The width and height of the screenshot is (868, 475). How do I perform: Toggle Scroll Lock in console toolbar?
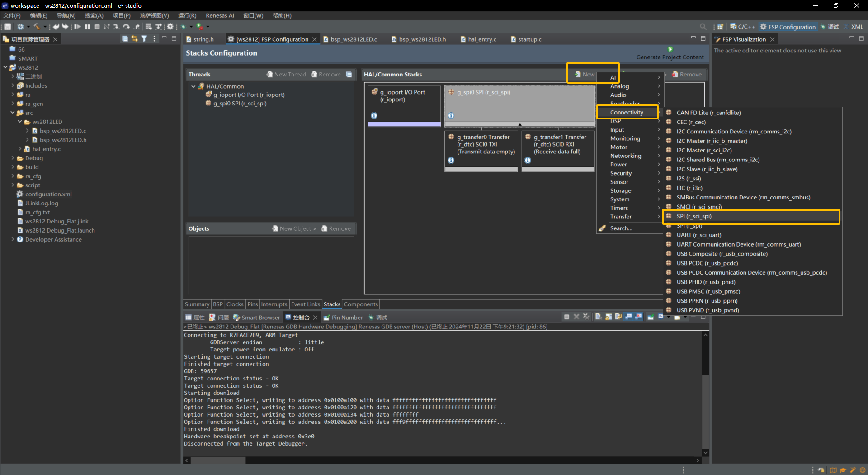click(x=609, y=317)
